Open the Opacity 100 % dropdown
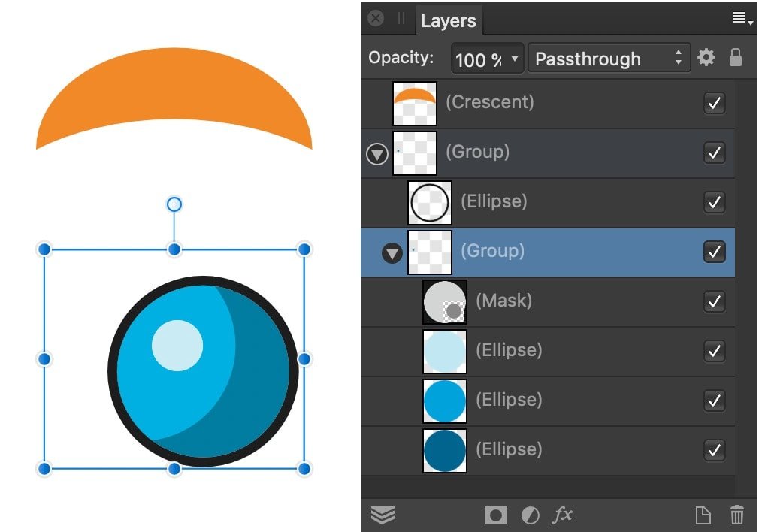Viewport: 759px width, 532px height. coord(487,59)
